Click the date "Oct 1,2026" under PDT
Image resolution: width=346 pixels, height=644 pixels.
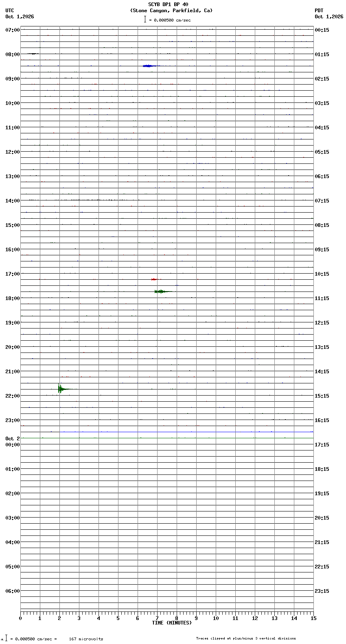[x=329, y=17]
